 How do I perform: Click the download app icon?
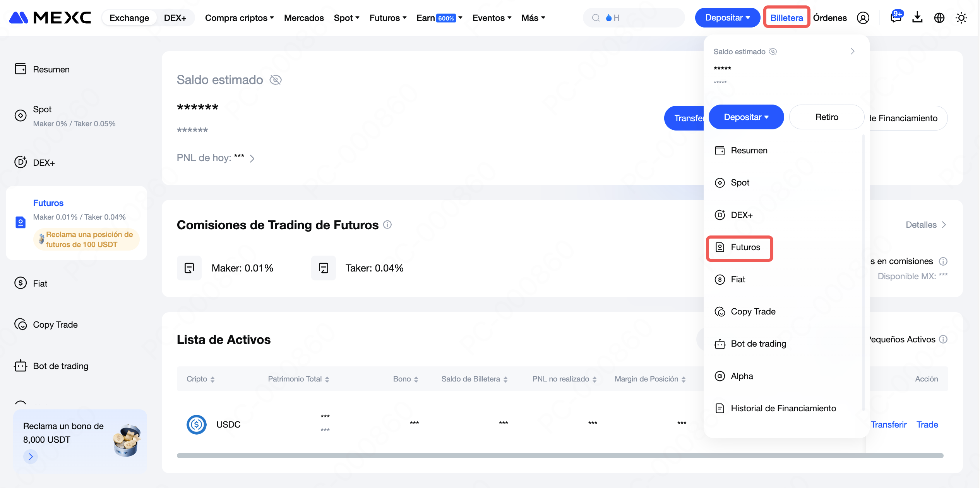(x=917, y=17)
